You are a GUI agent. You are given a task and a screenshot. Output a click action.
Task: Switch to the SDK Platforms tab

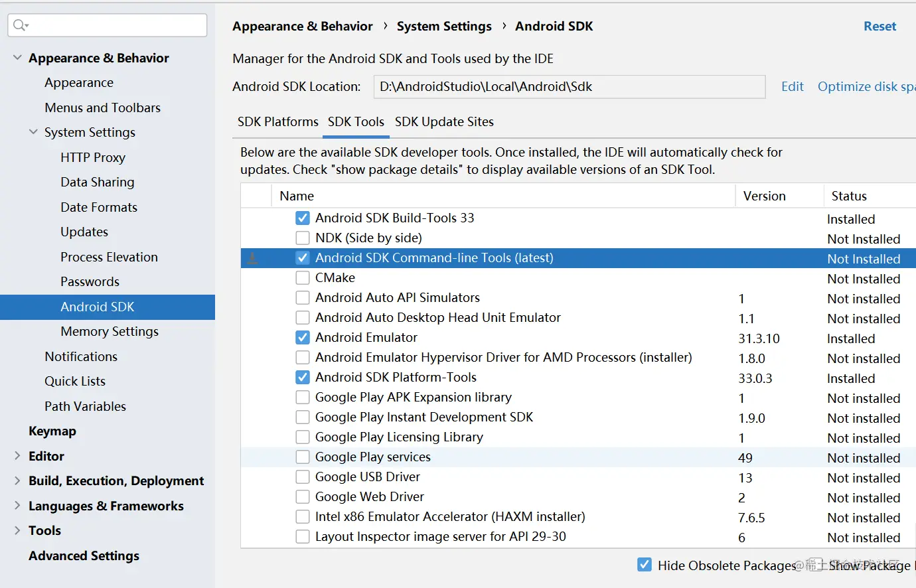coord(277,122)
